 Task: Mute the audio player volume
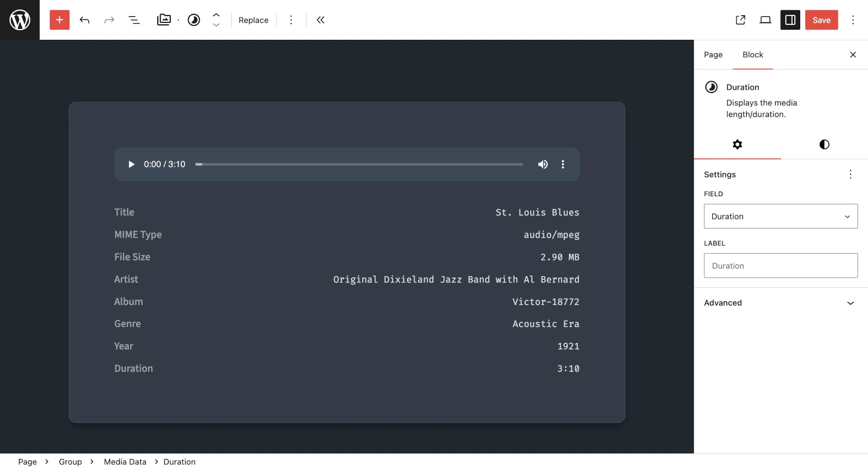coord(542,164)
